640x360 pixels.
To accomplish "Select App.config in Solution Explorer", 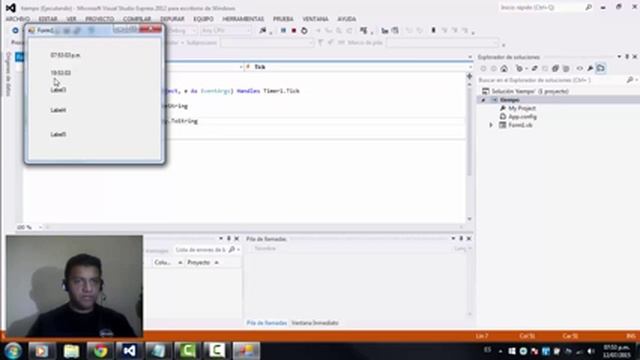I will 522,117.
